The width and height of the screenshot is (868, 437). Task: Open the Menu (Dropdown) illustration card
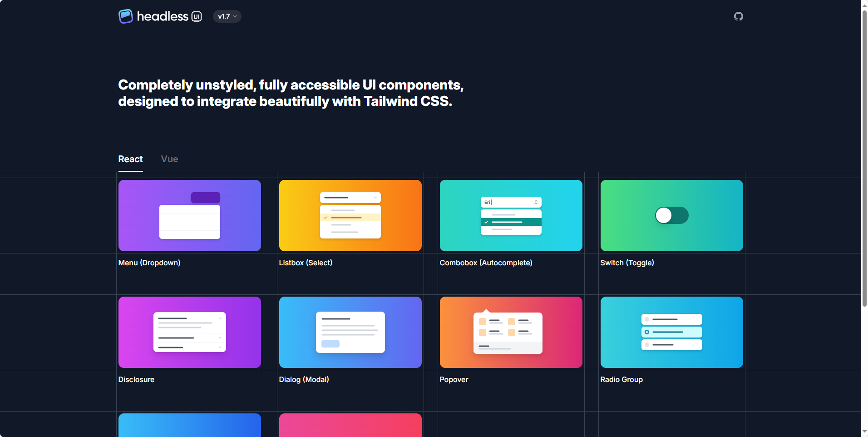(189, 215)
